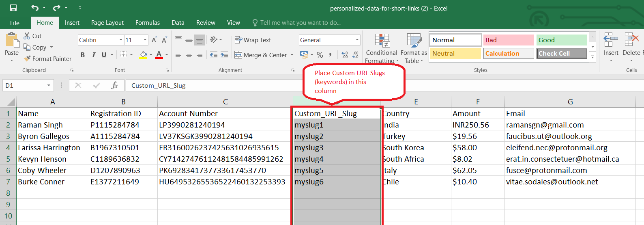Click the Undo arrow icon
644x225 pixels.
click(x=35, y=8)
